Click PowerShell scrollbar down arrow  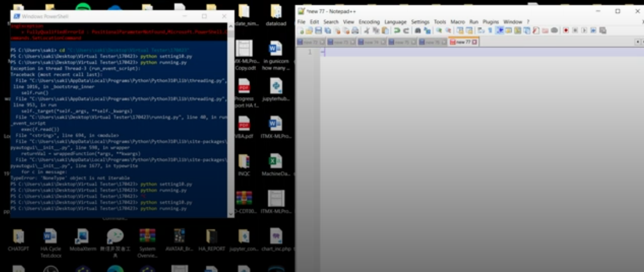coord(230,214)
